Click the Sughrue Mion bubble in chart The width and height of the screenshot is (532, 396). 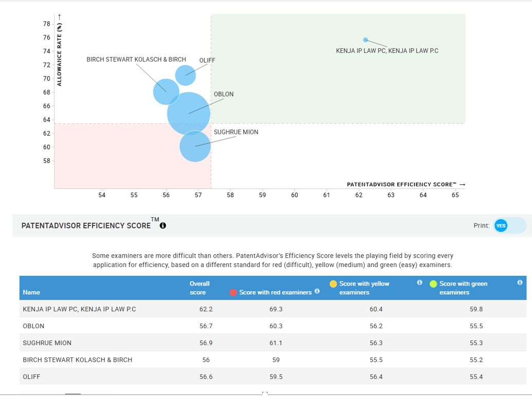[195, 146]
